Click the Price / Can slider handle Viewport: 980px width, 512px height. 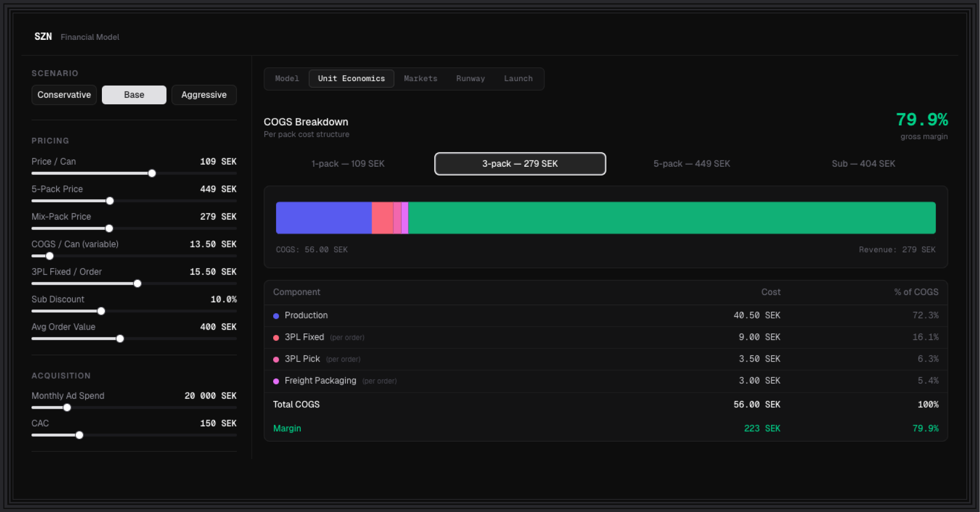click(152, 173)
